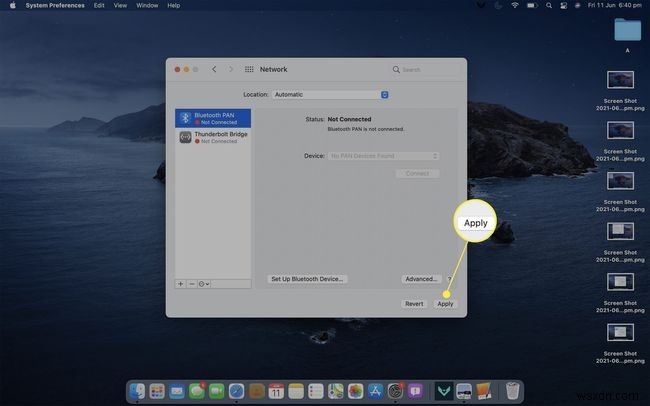Open Spotlight search from the menu bar
This screenshot has height=406, width=650.
pos(549,5)
